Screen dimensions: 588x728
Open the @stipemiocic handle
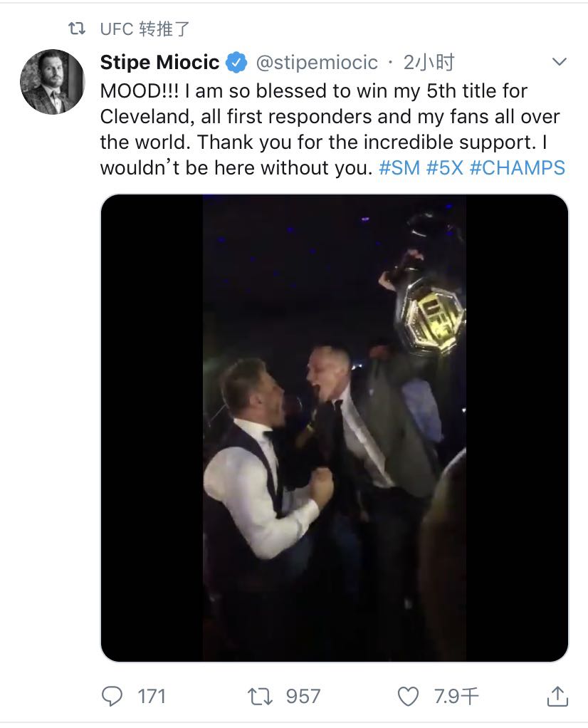click(x=317, y=63)
